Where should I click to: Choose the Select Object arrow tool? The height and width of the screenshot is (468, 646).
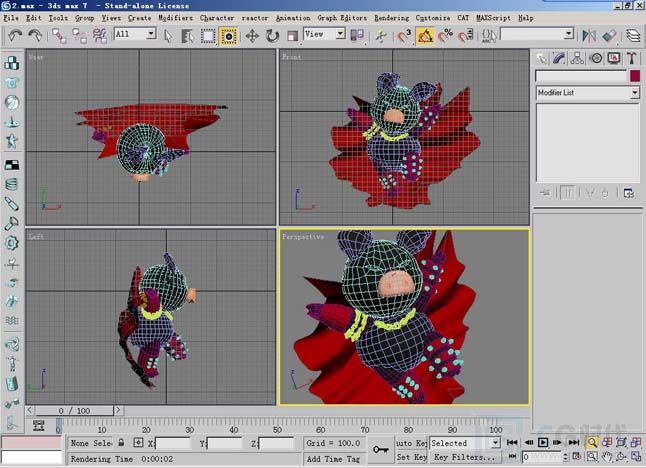click(x=168, y=36)
